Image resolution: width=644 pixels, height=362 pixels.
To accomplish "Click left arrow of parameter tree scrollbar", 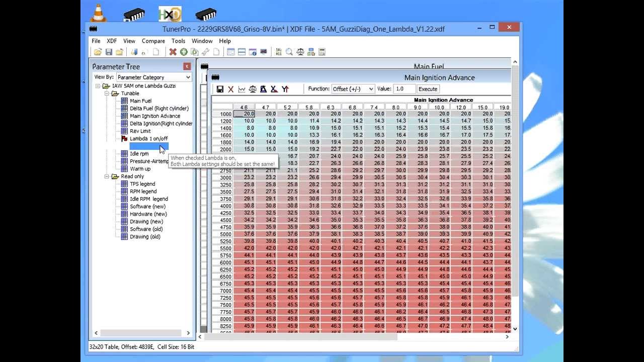I will (96, 333).
